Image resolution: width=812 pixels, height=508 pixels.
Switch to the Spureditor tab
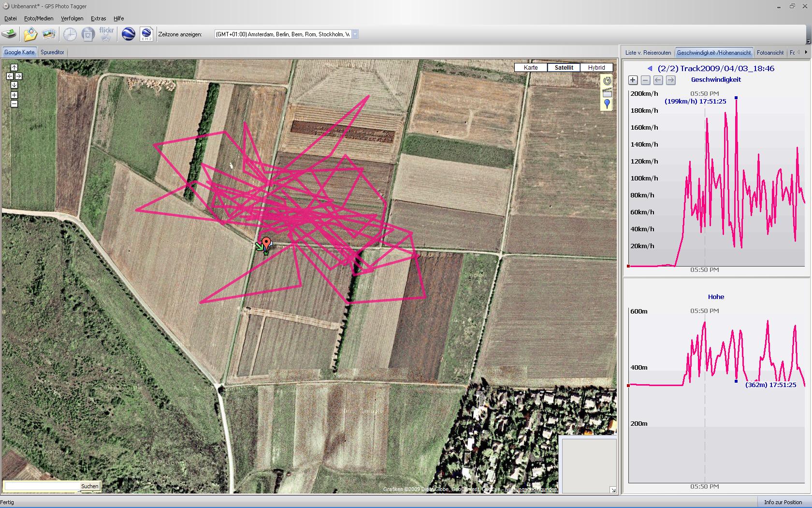point(52,52)
